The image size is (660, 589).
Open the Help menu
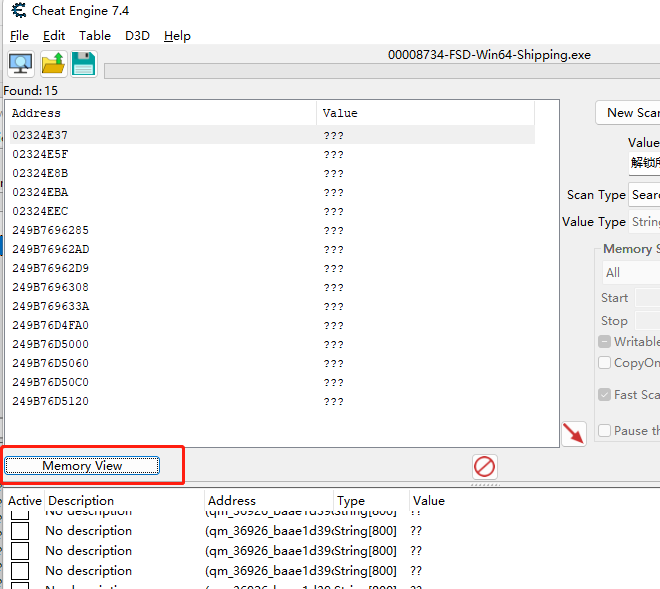177,36
